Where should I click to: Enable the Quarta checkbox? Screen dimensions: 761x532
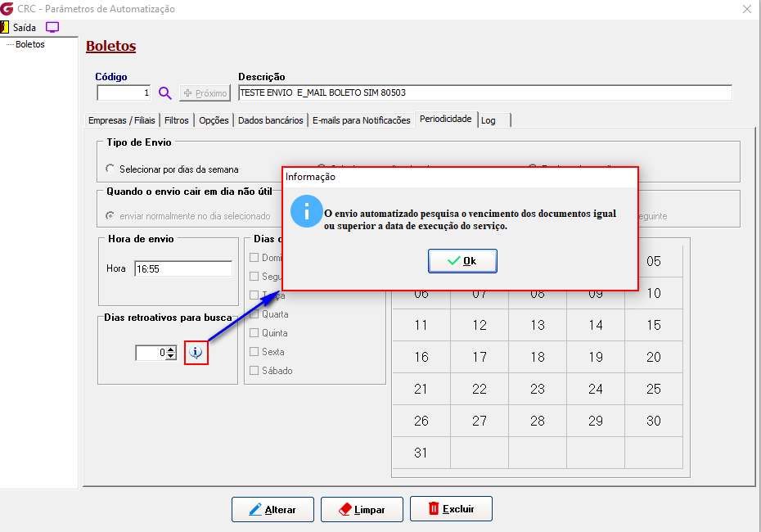pyautogui.click(x=254, y=314)
